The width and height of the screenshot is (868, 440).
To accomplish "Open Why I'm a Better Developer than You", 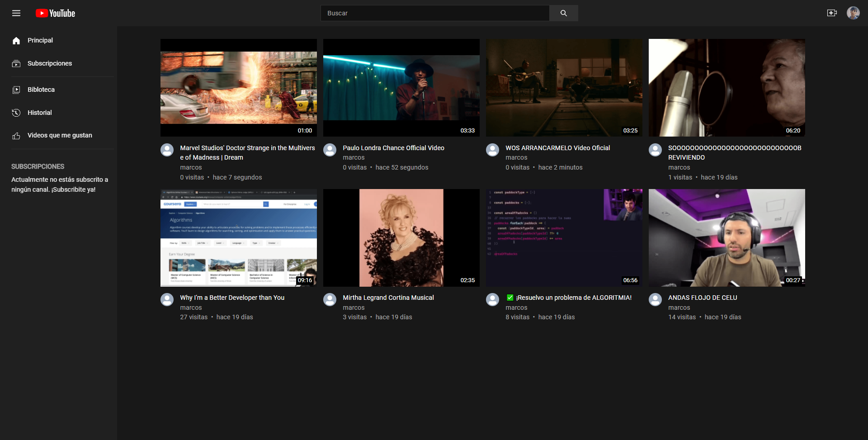I will click(x=232, y=298).
